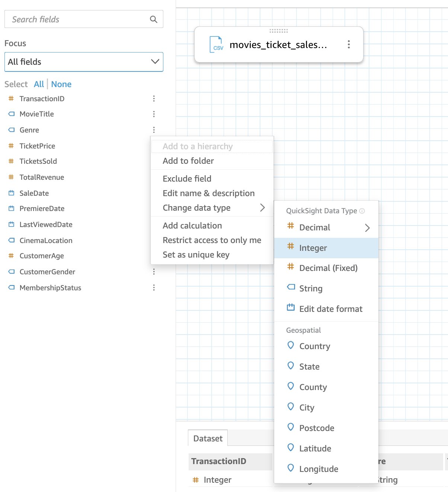Expand the All fields Focus dropdown
The height and width of the screenshot is (492, 448).
point(84,62)
